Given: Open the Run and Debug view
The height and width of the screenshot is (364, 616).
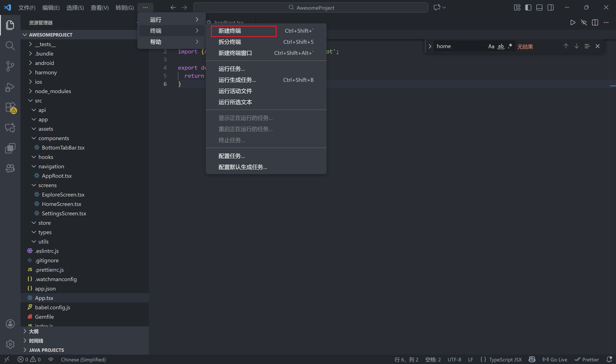Looking at the screenshot, I should click(x=10, y=87).
